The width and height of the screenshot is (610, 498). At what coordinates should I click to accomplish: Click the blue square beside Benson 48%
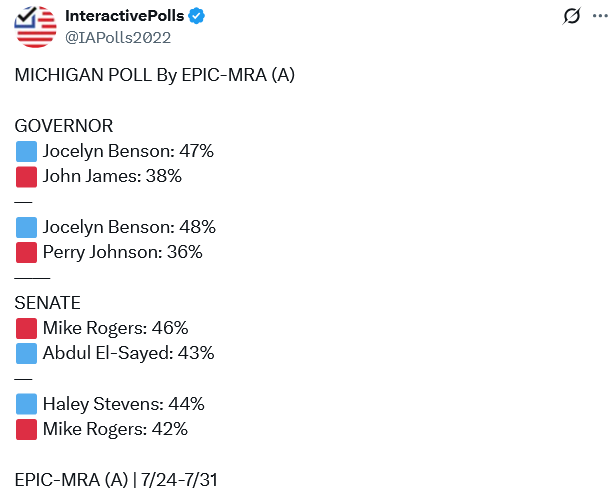click(x=26, y=227)
